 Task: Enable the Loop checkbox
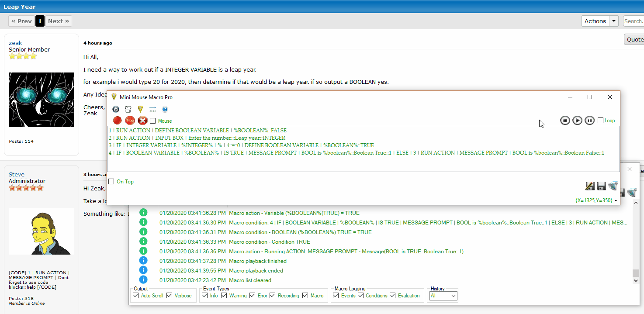pos(601,121)
